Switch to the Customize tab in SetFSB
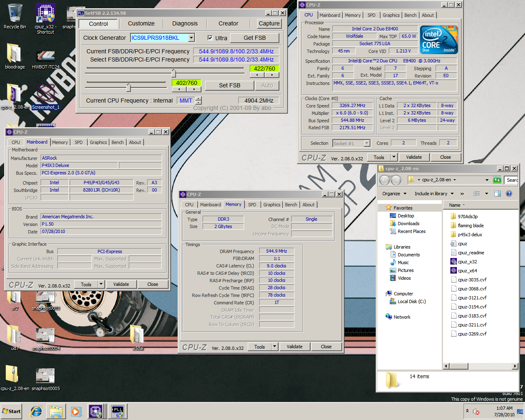This screenshot has width=525, height=420. click(141, 23)
